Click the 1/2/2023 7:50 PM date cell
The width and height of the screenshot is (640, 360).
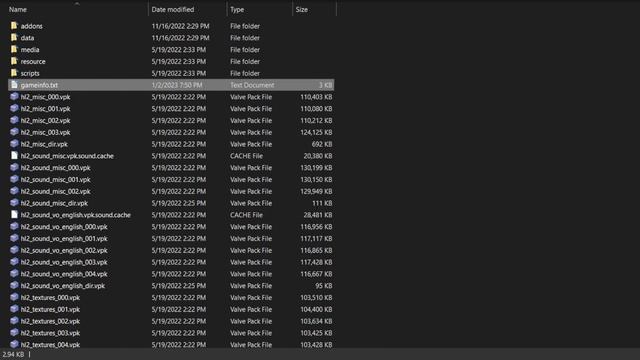point(177,85)
